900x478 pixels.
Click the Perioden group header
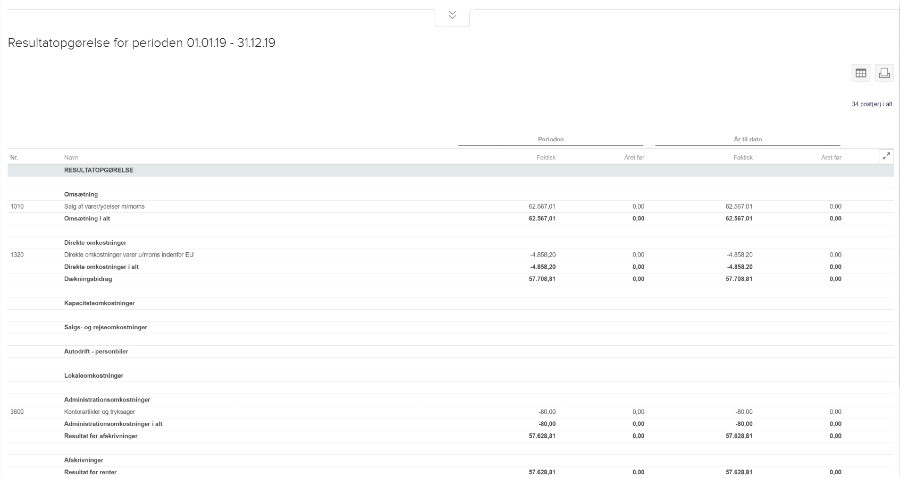551,139
